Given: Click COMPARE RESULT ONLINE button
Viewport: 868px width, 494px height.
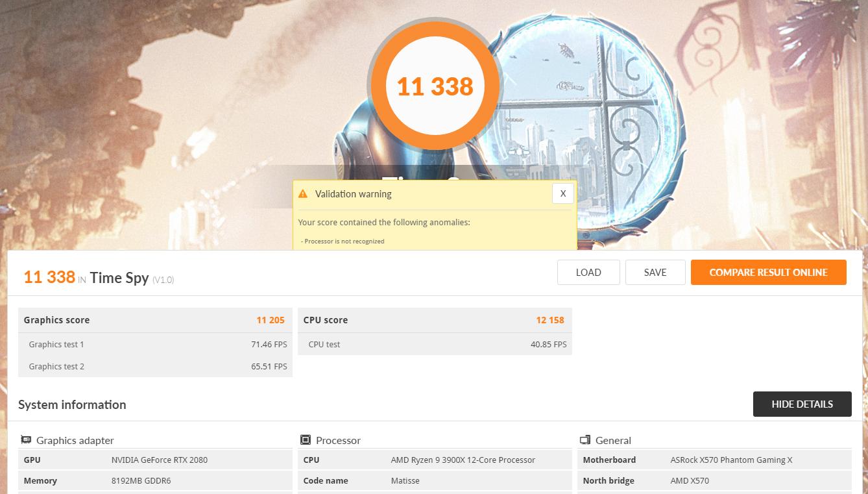Looking at the screenshot, I should tap(769, 273).
